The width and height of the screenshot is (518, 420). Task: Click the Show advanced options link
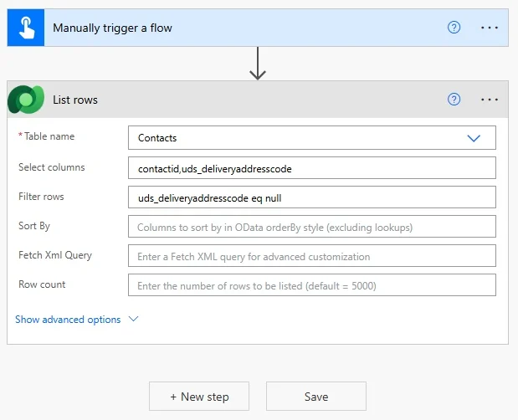pos(68,320)
